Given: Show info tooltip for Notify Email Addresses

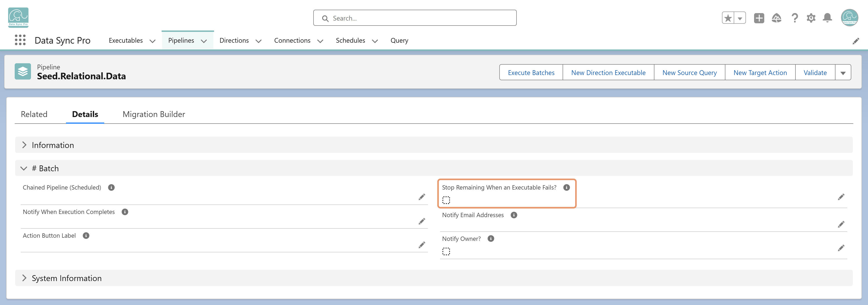Looking at the screenshot, I should [x=514, y=215].
